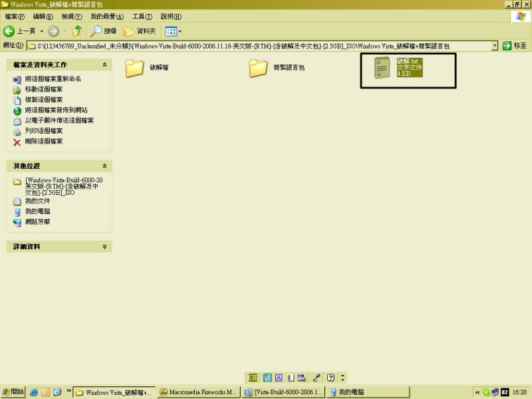Open 我的文件 in 其他位置
532x399 pixels.
[37, 201]
